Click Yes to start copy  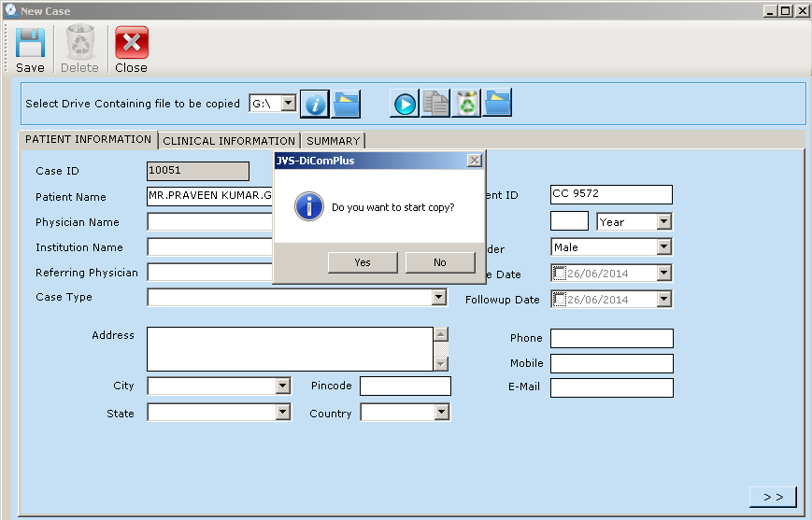tap(363, 262)
